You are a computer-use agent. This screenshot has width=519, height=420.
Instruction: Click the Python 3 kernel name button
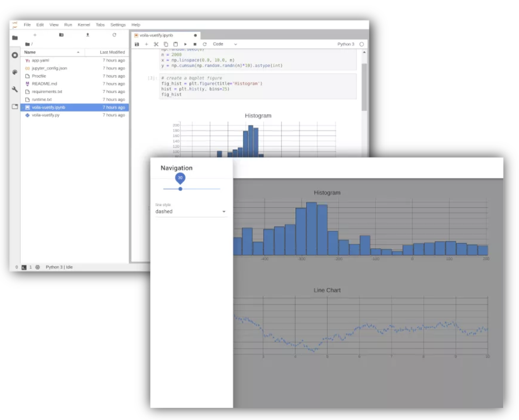[346, 44]
